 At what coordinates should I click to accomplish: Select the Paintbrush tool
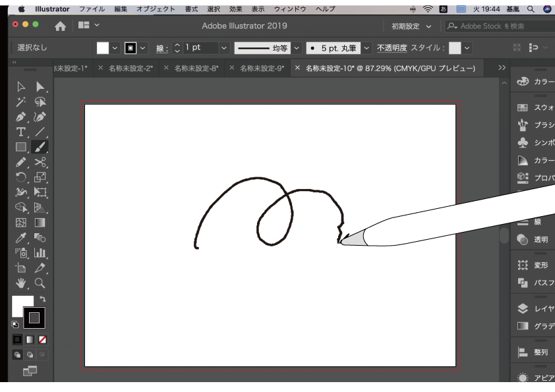[40, 147]
